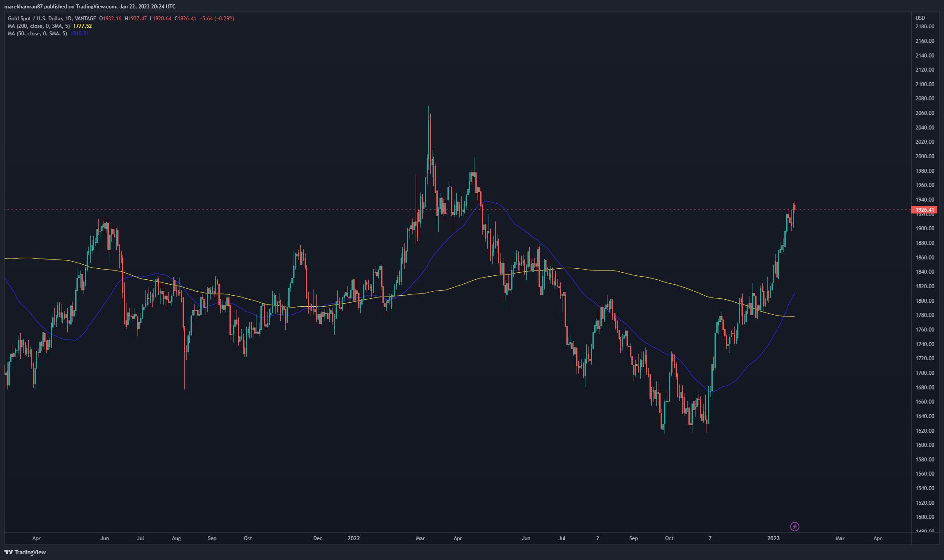
Task: Click the purple lightning bolt icon
Action: coord(795,526)
